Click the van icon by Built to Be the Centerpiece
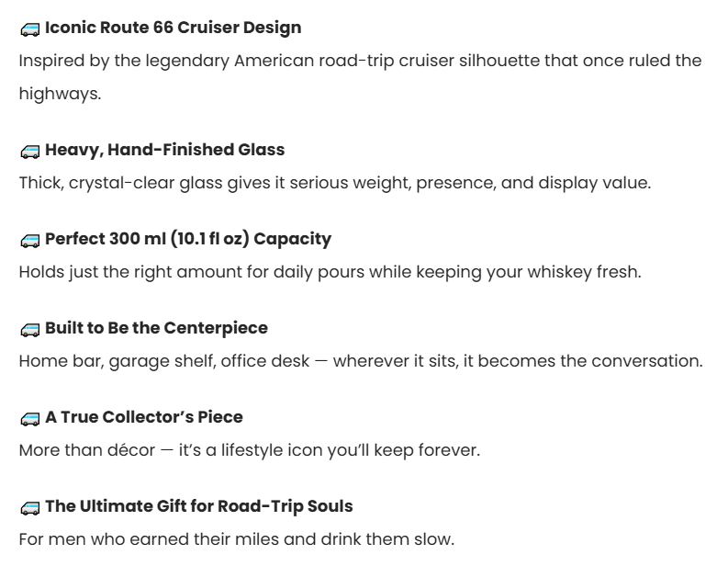 tap(30, 329)
